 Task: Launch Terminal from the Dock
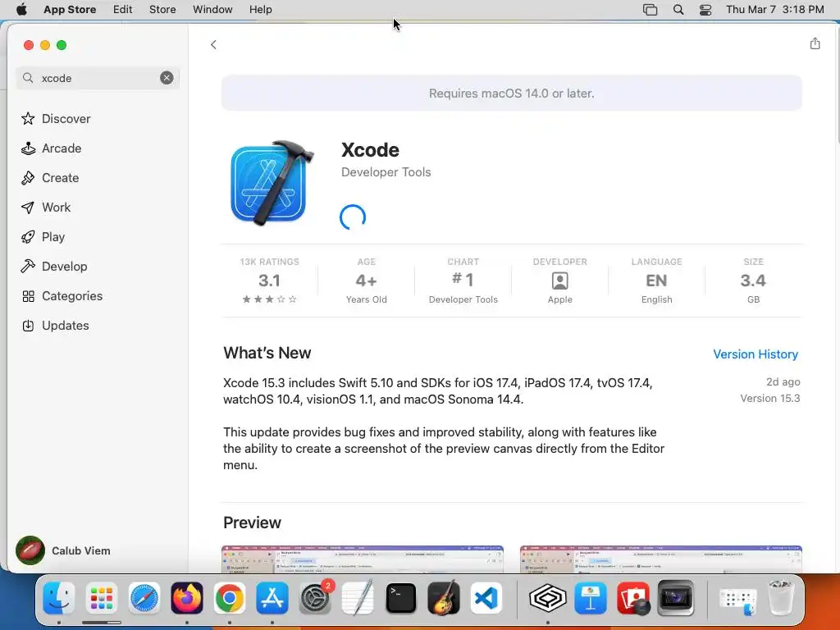[400, 597]
